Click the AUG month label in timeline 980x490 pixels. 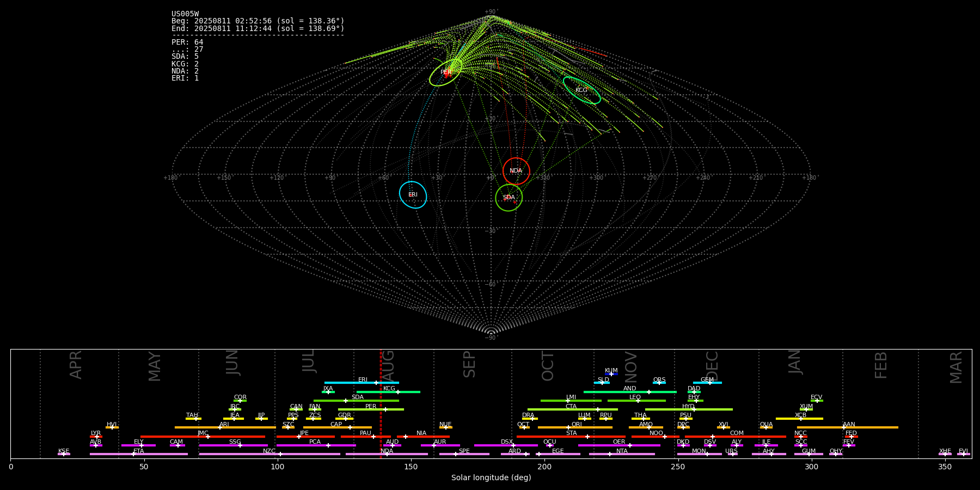pos(388,365)
